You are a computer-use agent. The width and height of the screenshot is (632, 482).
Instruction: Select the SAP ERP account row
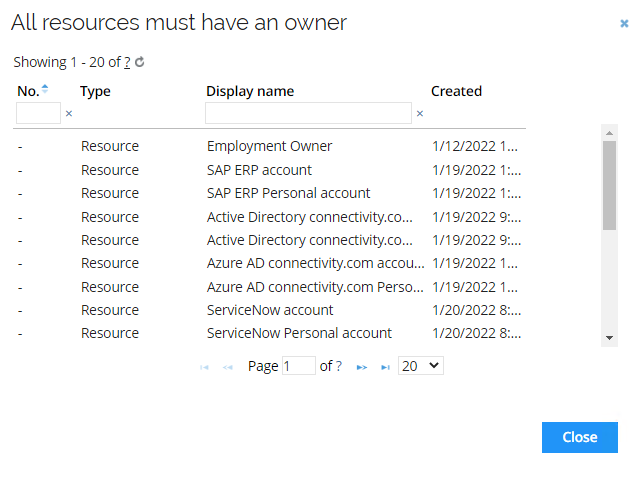[x=269, y=170]
